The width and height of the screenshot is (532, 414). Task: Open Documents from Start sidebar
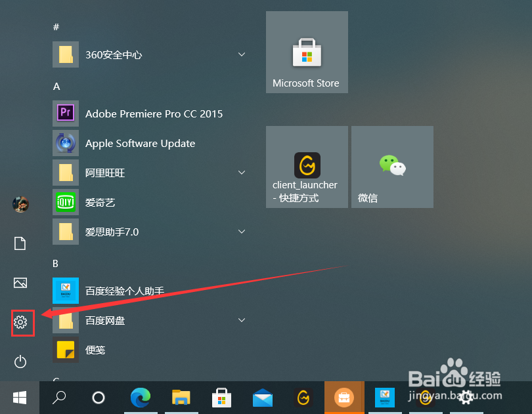click(x=20, y=243)
